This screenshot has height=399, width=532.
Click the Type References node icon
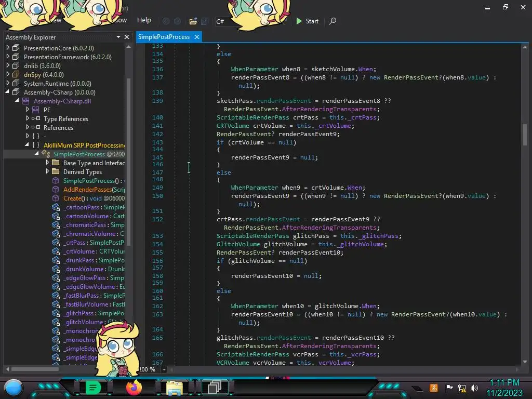click(36, 118)
